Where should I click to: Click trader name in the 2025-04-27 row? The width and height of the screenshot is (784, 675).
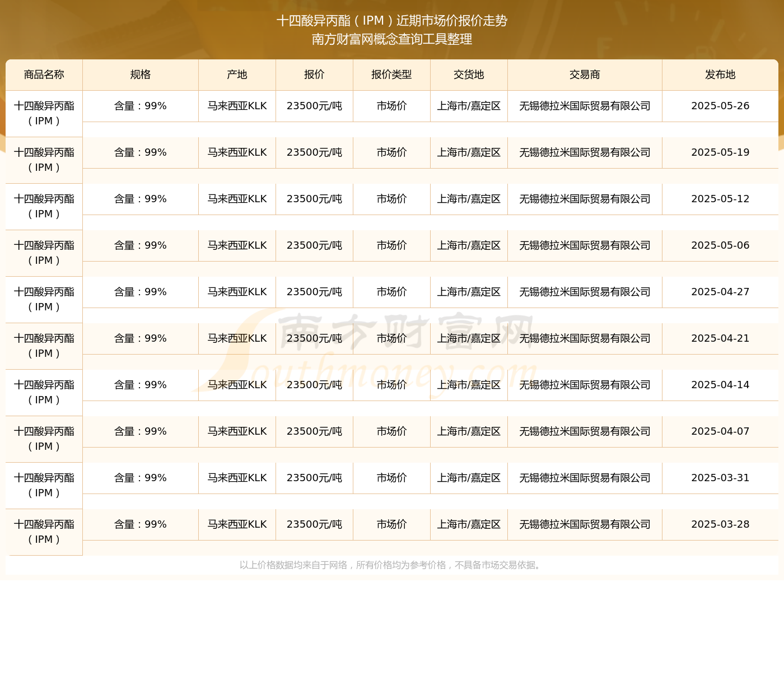click(x=585, y=292)
